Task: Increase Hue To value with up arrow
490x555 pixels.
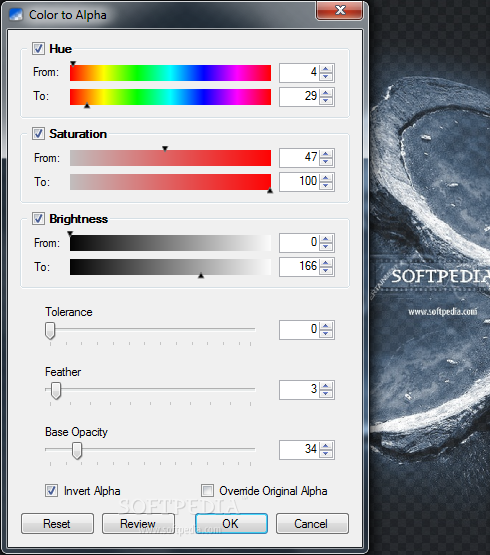Action: coord(326,93)
